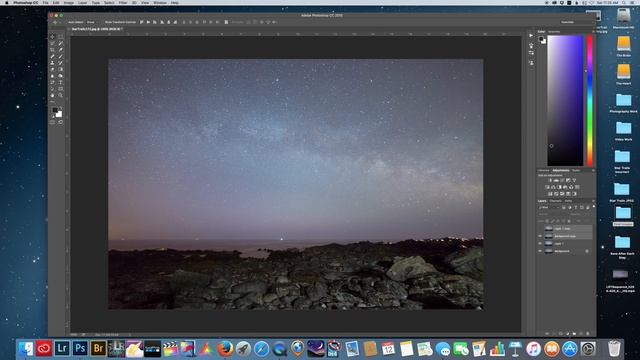Select the Eraser tool
This screenshot has height=360, width=640.
(52, 69)
